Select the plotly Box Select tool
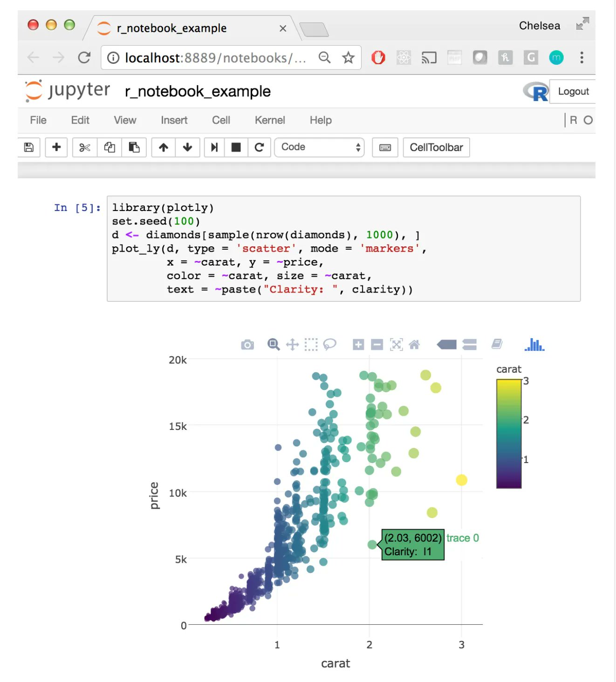 (x=311, y=345)
